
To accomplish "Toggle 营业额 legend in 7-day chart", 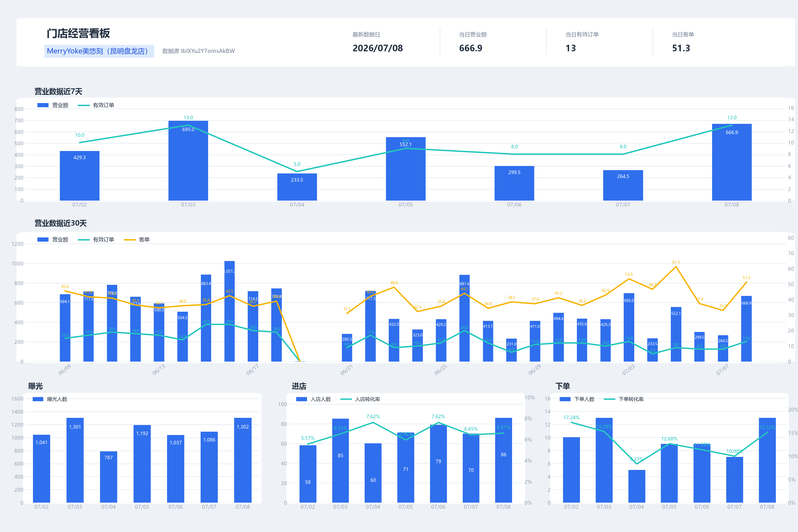I will (x=53, y=105).
